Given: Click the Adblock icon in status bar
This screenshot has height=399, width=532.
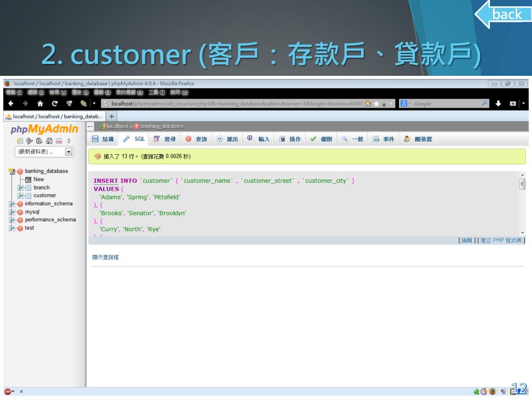Looking at the screenshot, I should tap(7, 392).
